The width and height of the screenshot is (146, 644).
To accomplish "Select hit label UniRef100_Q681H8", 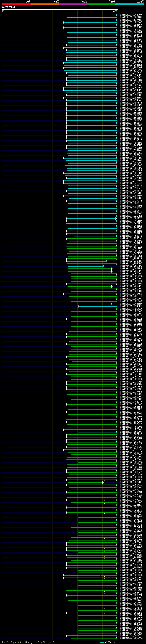I will [131, 231].
